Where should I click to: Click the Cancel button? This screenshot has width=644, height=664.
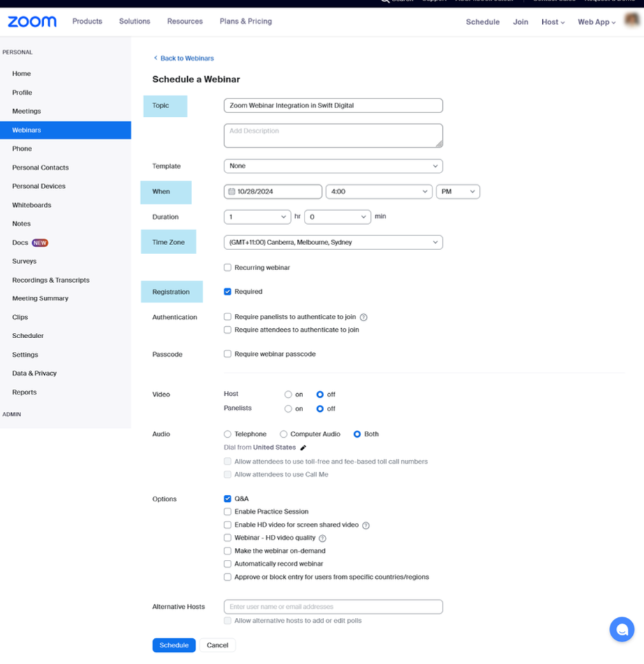click(217, 645)
